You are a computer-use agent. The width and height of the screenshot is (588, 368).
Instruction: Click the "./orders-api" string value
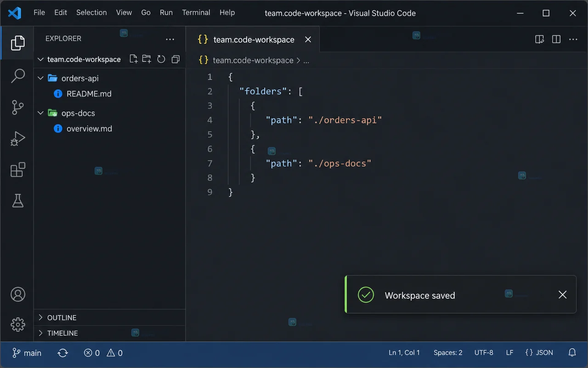coord(345,120)
